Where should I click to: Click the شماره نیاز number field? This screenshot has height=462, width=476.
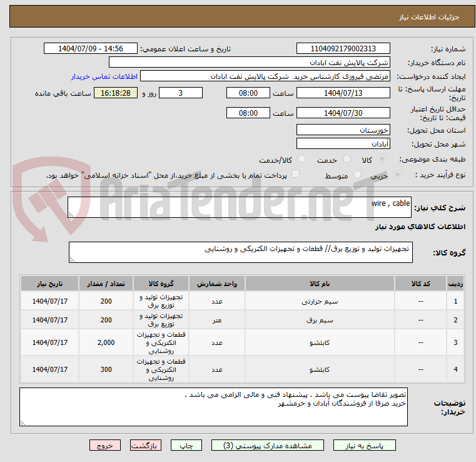click(343, 49)
